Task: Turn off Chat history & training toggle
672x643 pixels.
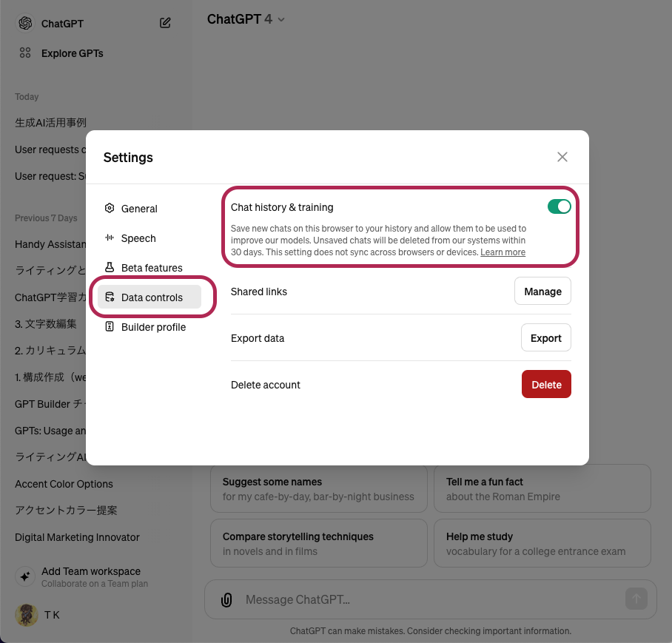Action: point(559,206)
